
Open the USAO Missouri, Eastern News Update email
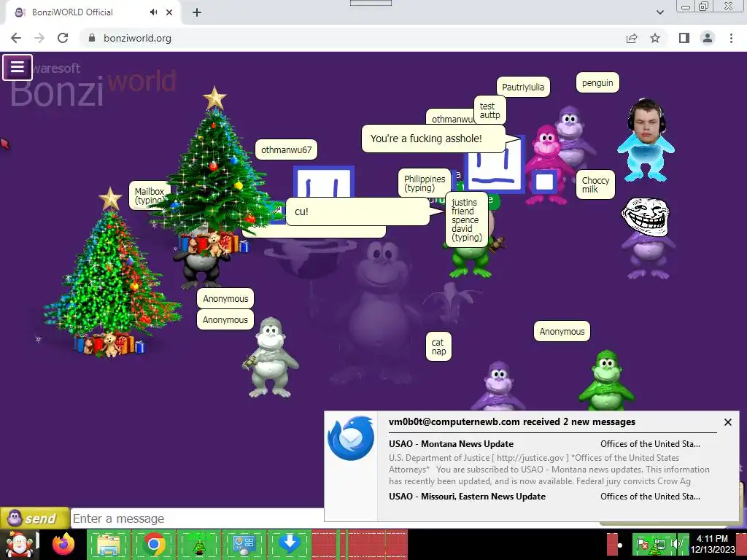(x=544, y=496)
